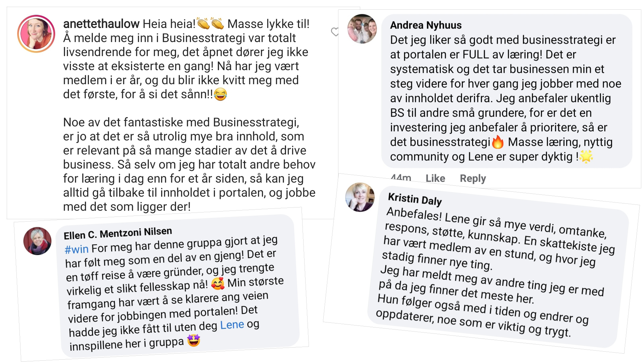Click the fire emoji in Andrea's comment
Image resolution: width=644 pixels, height=362 pixels.
pos(498,142)
